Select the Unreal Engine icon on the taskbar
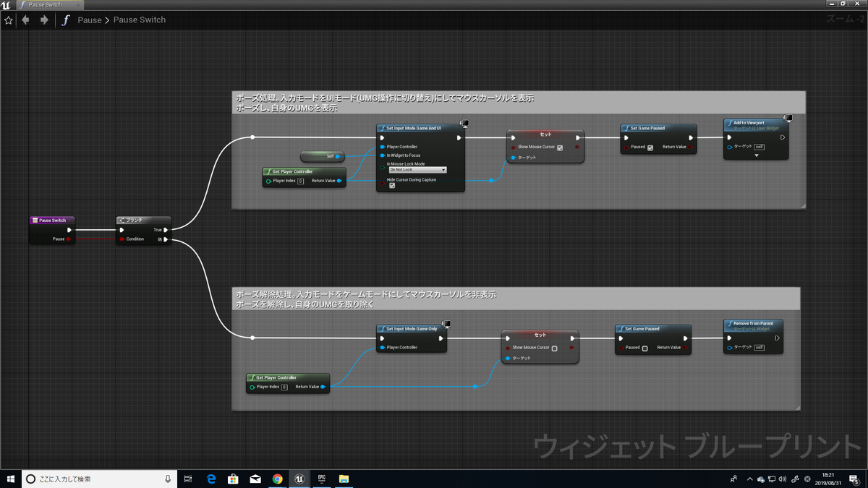Screen dimensions: 868x488 [299, 479]
